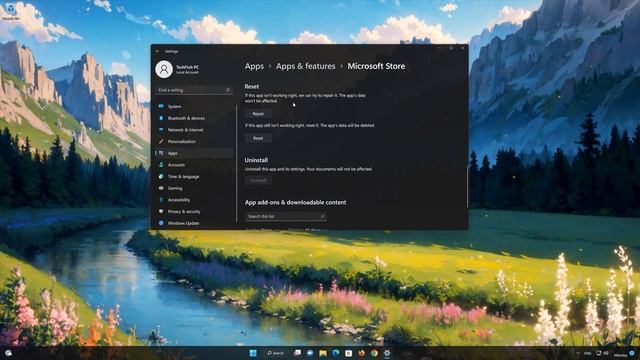This screenshot has height=360, width=640.
Task: Open Network & internet in the sidebar
Action: point(194,130)
